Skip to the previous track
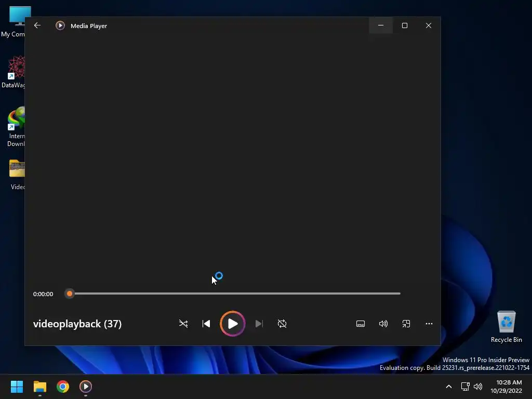Viewport: 532px width, 399px height. click(x=206, y=324)
